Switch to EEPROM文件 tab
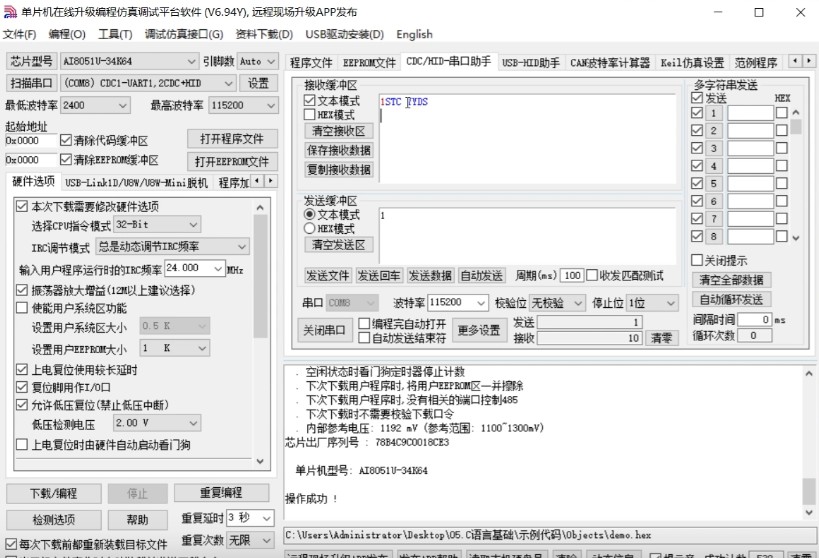Viewport: 819px width, 558px height. (369, 63)
